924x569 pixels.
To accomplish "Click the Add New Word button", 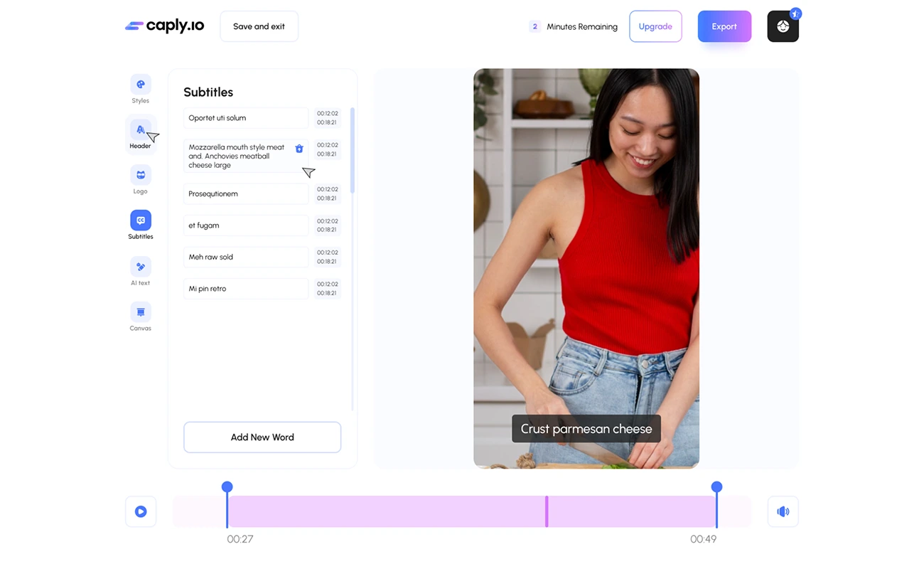I will (262, 437).
